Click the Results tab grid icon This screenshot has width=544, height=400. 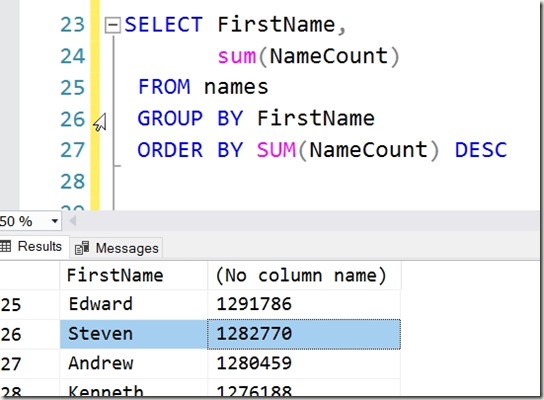[x=5, y=246]
